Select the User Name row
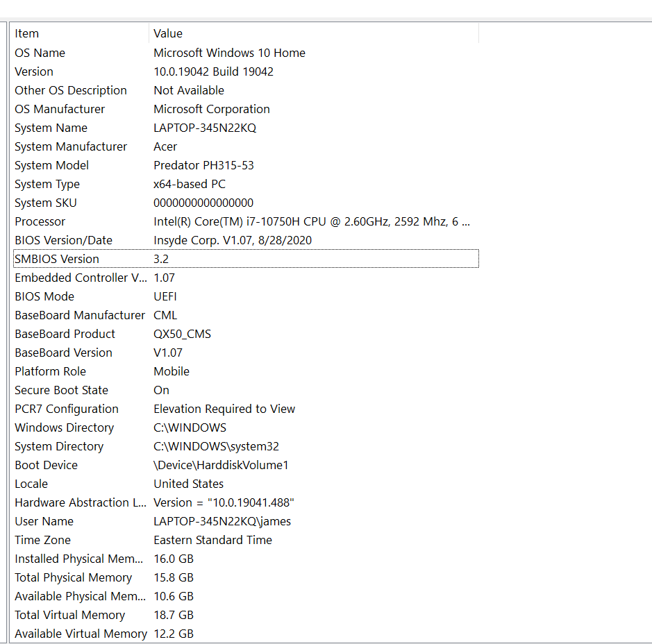652x644 pixels. 246,521
